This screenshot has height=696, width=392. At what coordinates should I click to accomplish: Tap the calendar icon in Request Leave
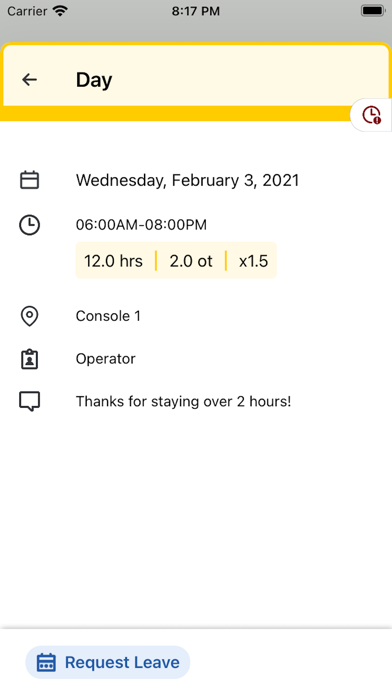[46, 662]
